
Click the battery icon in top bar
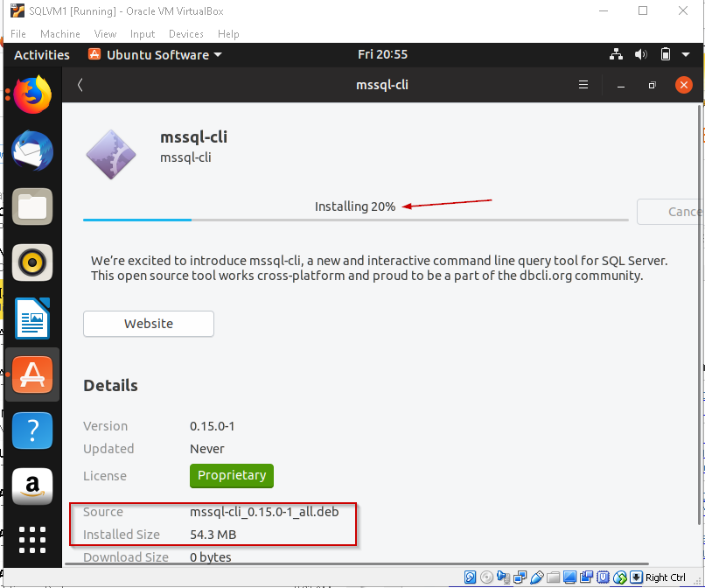coord(666,54)
